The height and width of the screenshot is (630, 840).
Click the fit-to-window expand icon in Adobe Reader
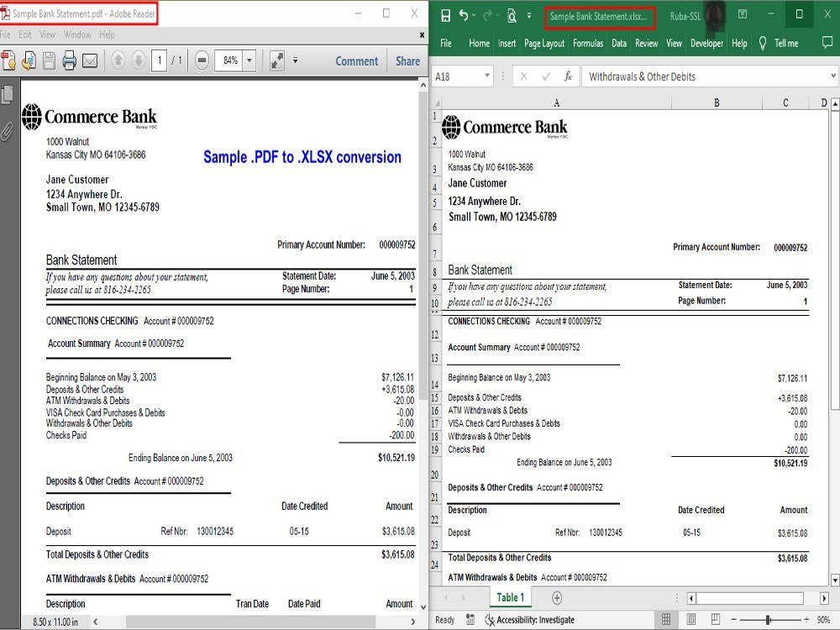tap(277, 60)
